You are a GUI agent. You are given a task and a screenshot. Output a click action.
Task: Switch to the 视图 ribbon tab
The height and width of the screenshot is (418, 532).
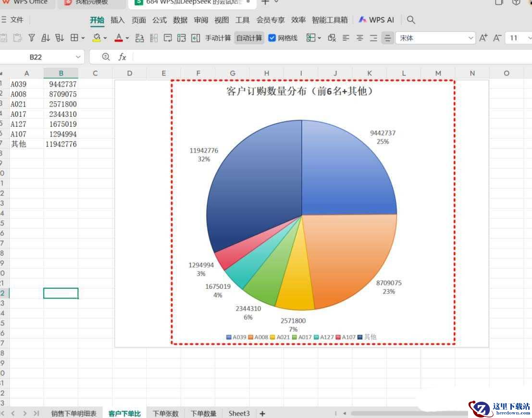(222, 20)
